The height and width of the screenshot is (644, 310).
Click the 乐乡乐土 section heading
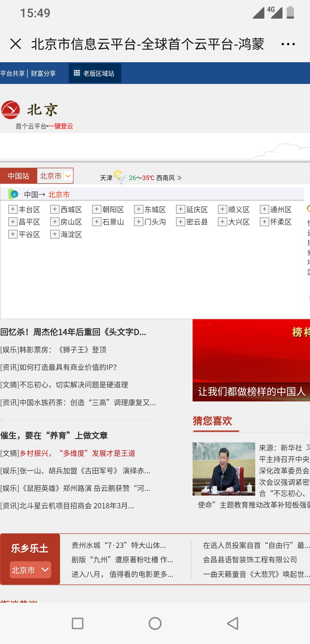[30, 548]
